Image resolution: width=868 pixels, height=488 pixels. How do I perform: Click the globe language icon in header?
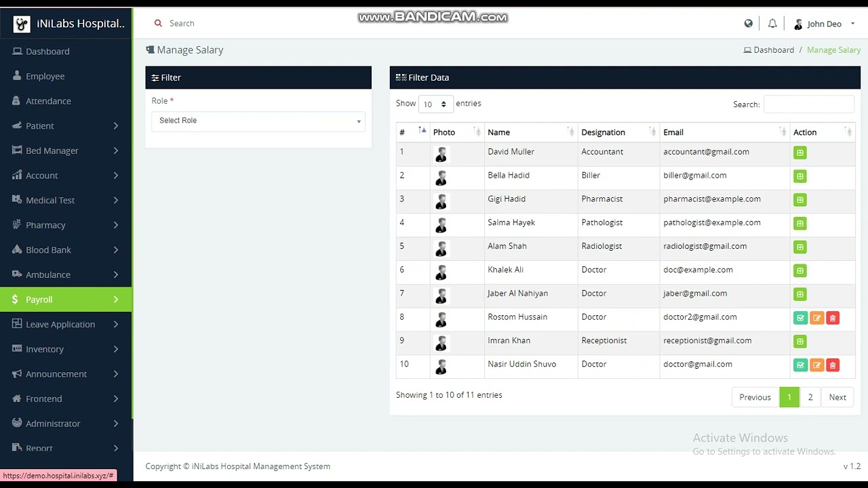tap(749, 24)
